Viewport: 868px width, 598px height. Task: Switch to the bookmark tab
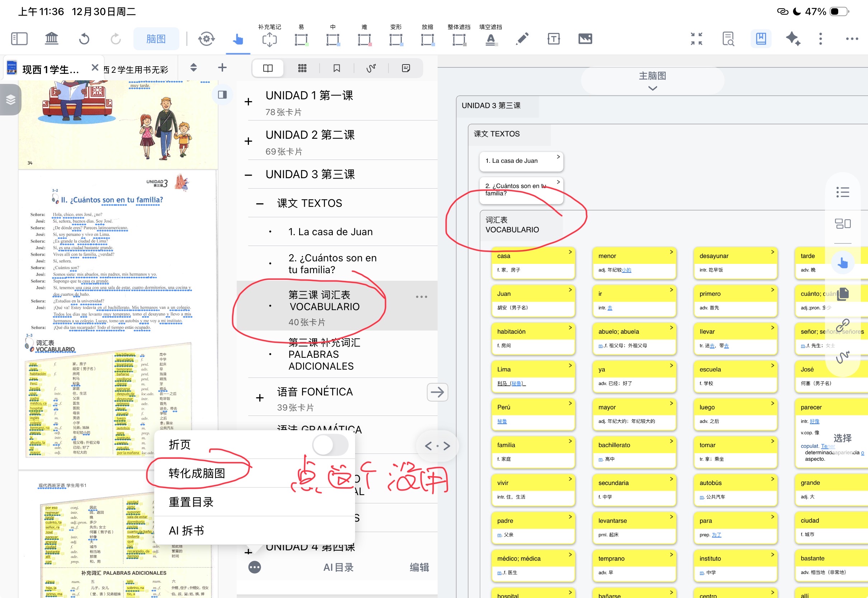point(336,68)
